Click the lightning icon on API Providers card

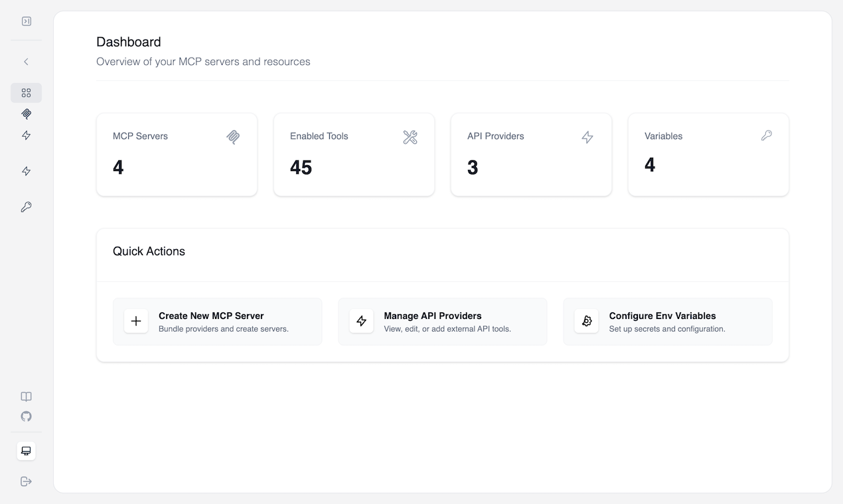(587, 137)
